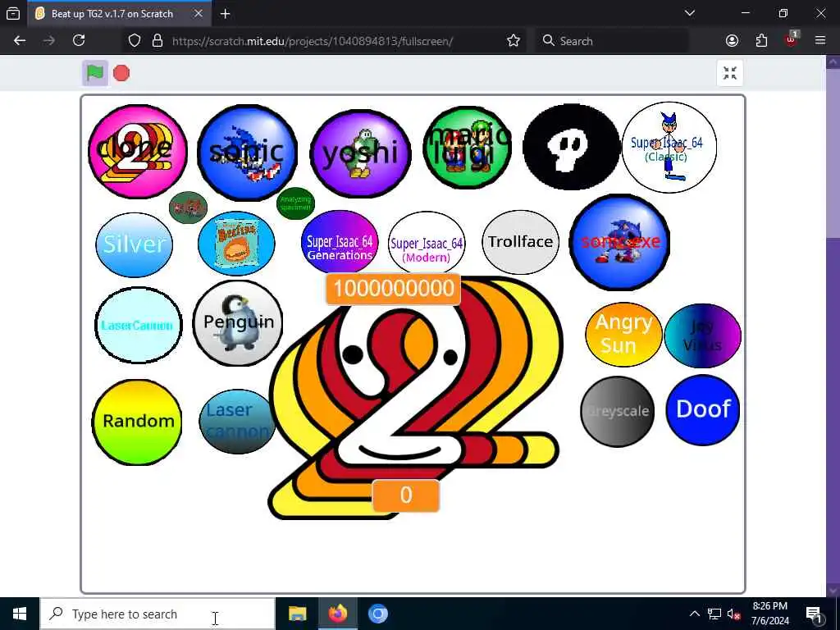Click the red extension icon with badge
Image resolution: width=840 pixels, height=630 pixels.
[x=791, y=39]
